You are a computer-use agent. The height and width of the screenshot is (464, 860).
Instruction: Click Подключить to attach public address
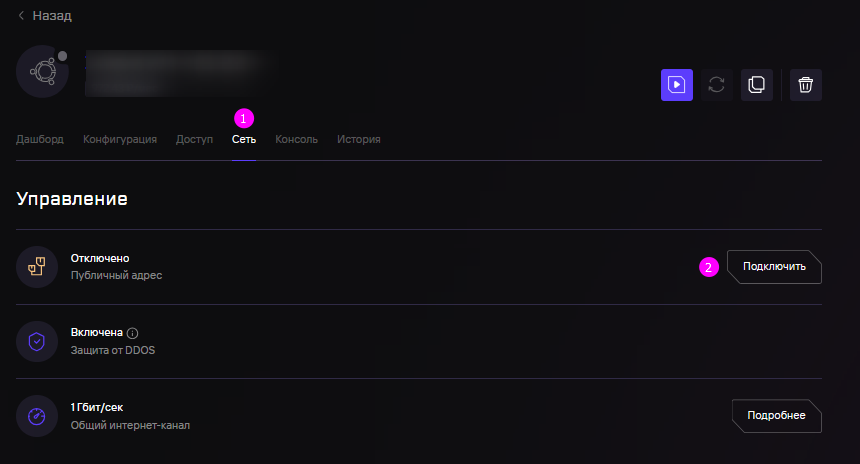[774, 267]
